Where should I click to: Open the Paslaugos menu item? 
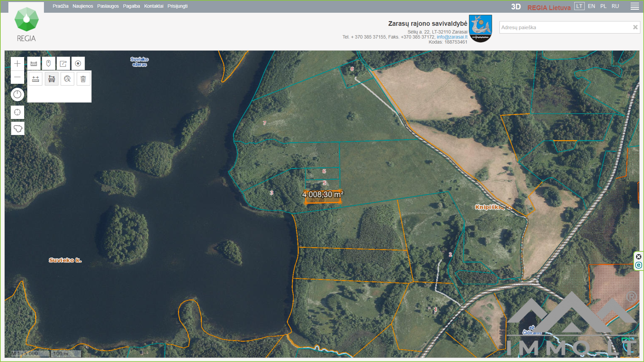coord(108,6)
